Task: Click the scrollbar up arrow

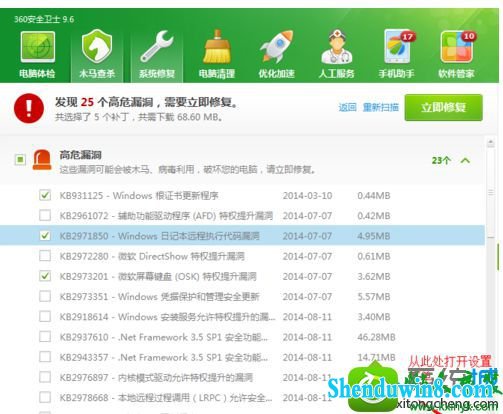Action: [490, 143]
